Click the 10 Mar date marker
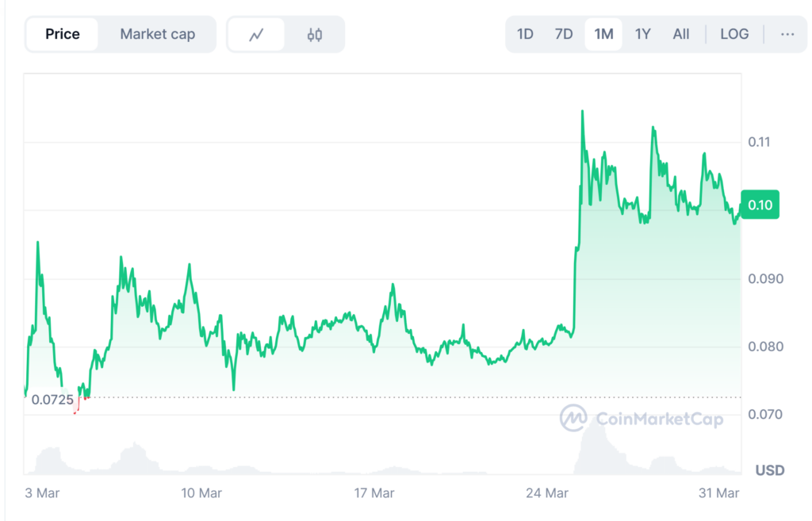 [201, 493]
